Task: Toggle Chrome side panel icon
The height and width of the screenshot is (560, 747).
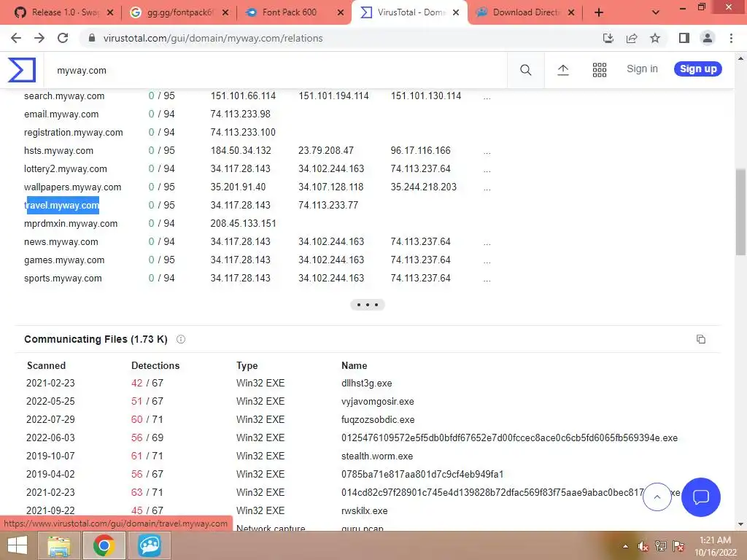Action: 684,38
